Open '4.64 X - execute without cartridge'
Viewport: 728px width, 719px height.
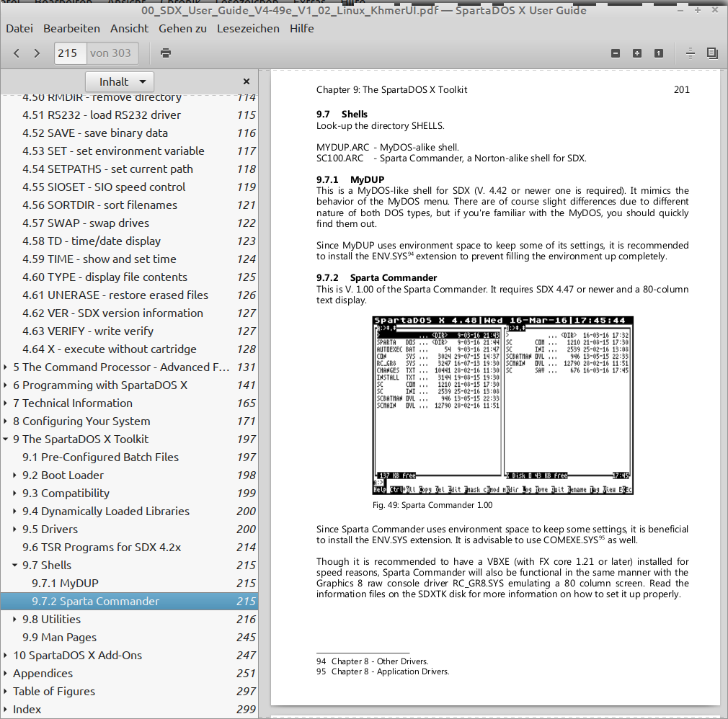click(129, 349)
